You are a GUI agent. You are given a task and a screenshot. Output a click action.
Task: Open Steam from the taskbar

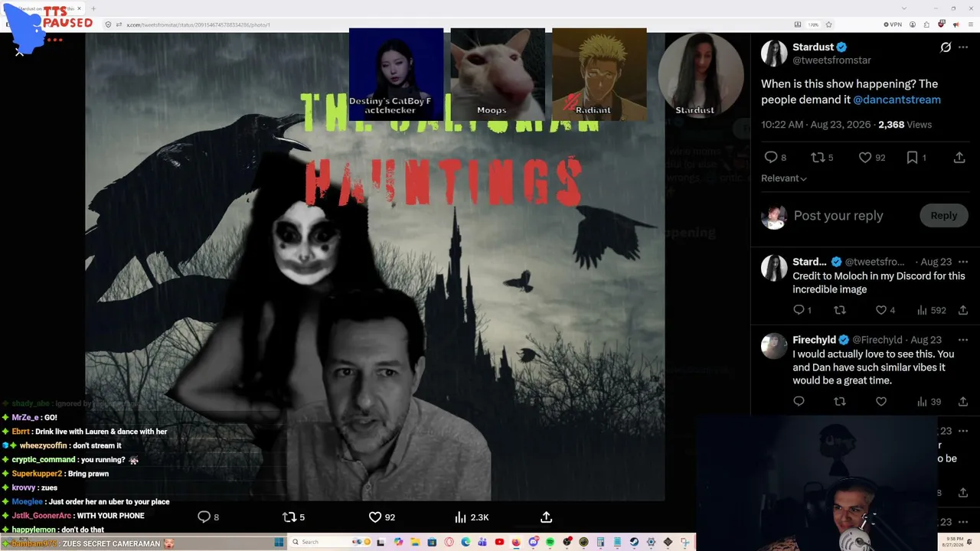(634, 542)
